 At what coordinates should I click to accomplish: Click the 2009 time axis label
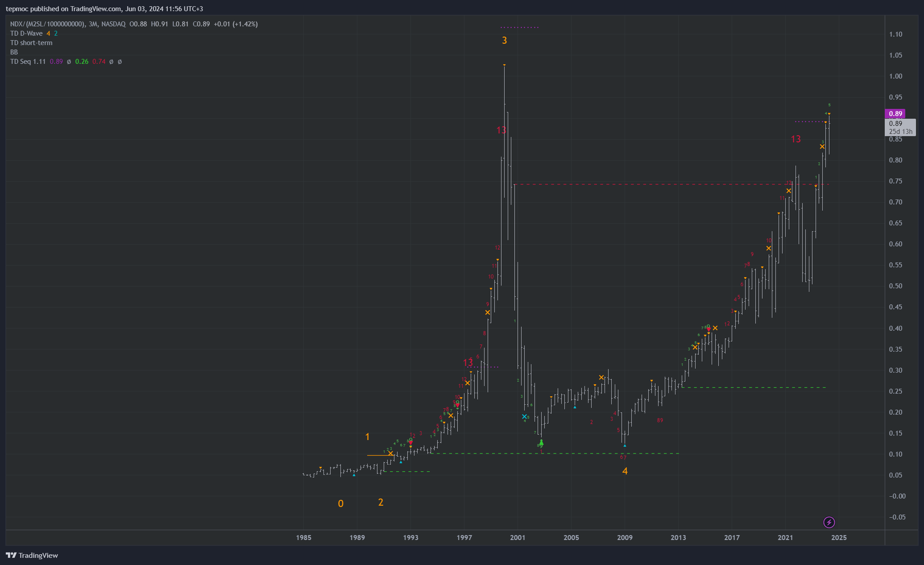pos(625,538)
